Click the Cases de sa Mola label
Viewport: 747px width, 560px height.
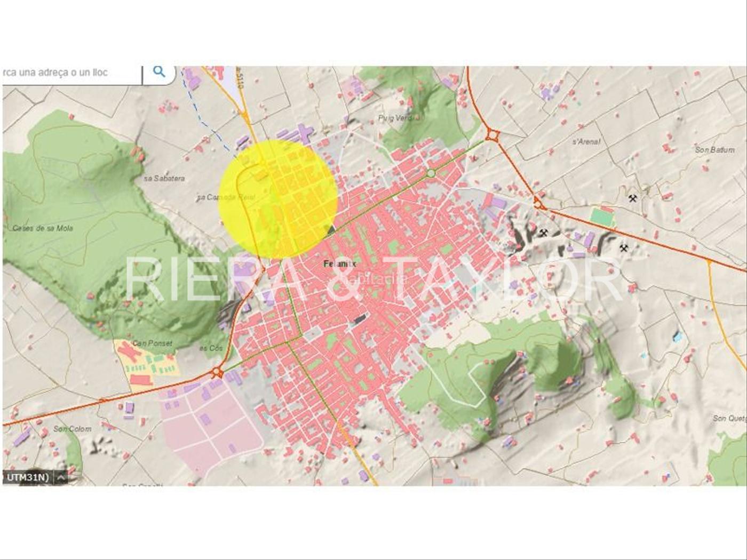click(x=43, y=228)
